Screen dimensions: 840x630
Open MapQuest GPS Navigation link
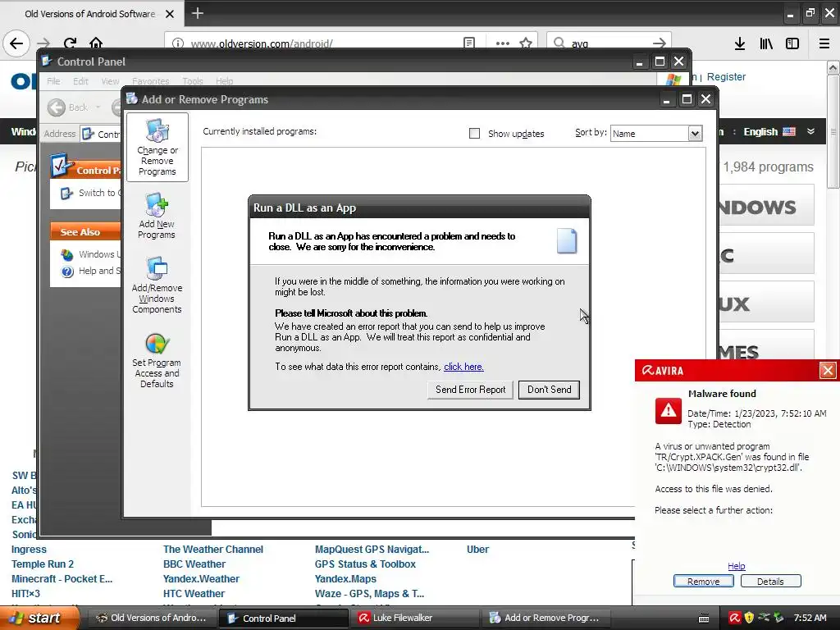(372, 549)
